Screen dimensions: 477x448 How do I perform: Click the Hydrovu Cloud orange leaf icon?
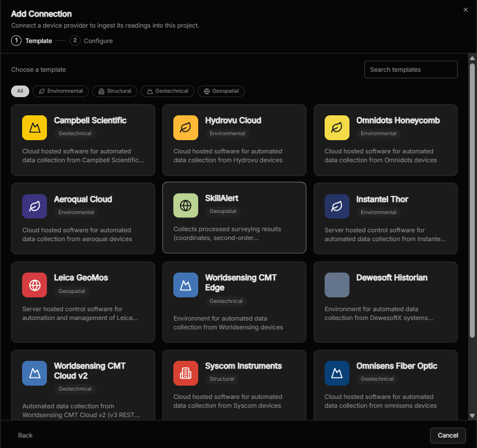pos(185,127)
